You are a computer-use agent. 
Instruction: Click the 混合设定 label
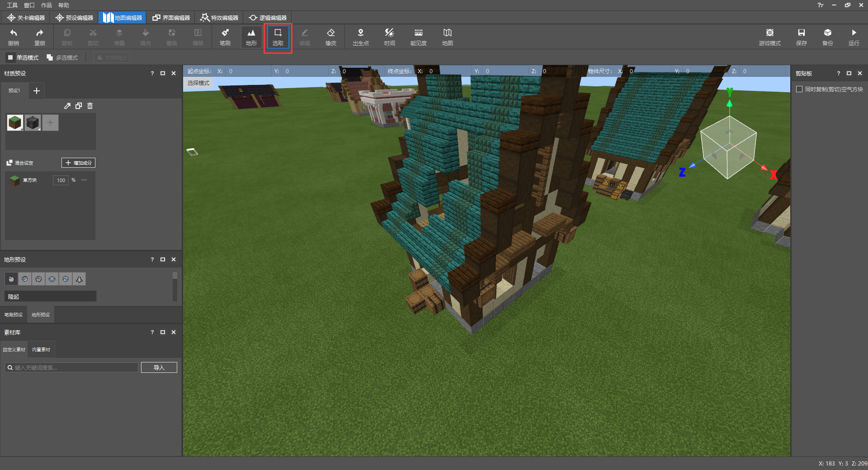point(24,163)
